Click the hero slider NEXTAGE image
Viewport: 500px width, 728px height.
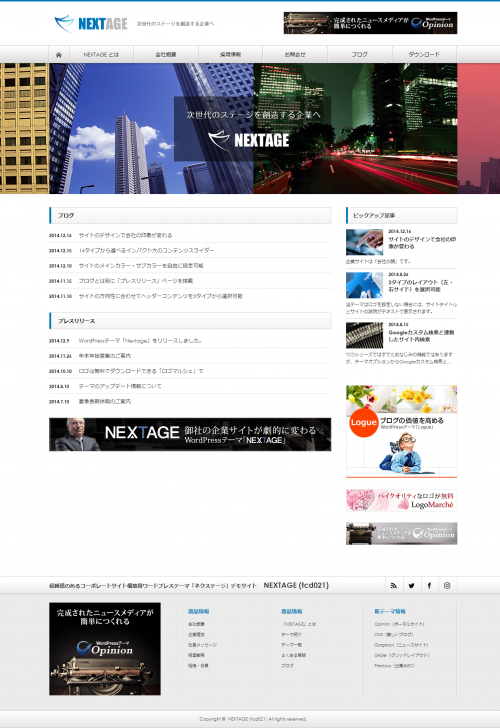coord(253,129)
